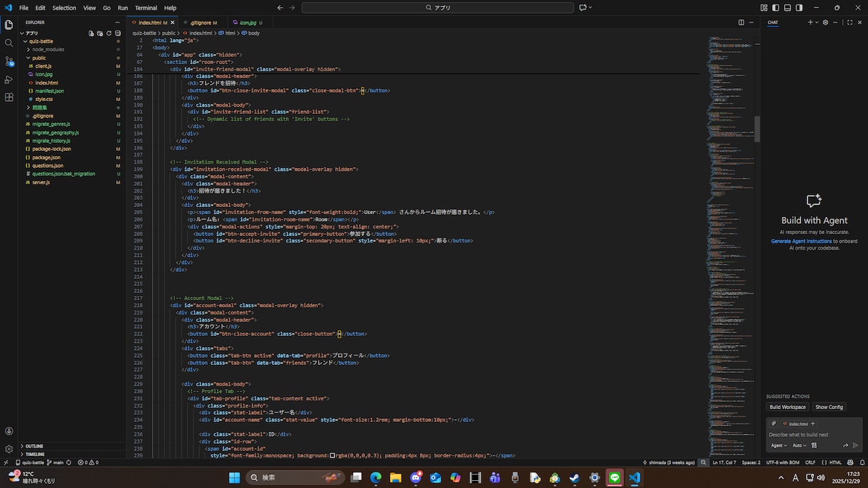Open the Selection menu
868x488 pixels.
click(x=64, y=8)
